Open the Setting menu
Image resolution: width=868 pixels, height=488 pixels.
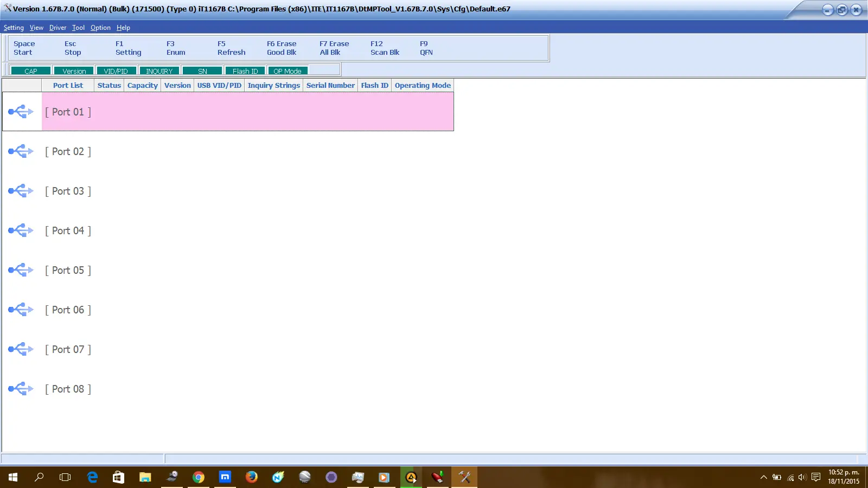click(14, 28)
